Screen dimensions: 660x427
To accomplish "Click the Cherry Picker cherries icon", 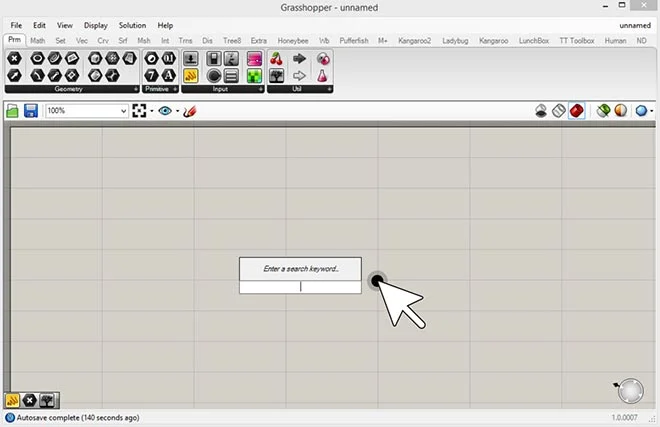I will coord(277,59).
